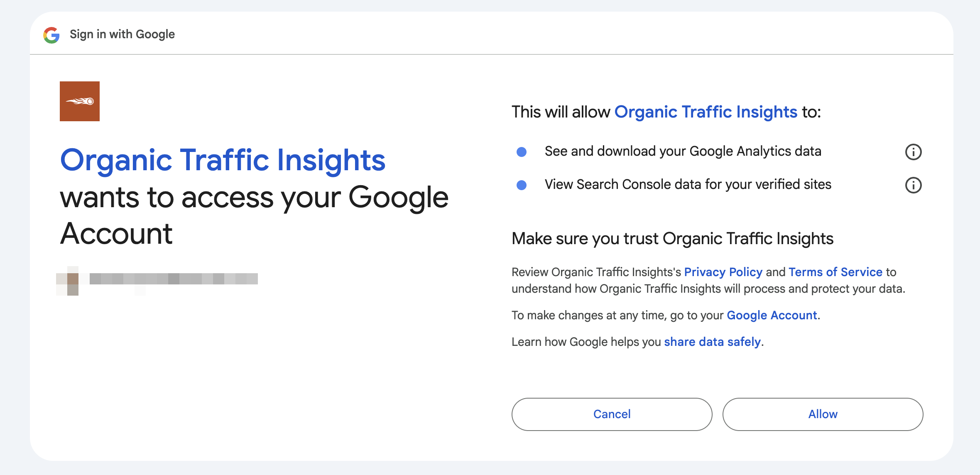This screenshot has height=475, width=980.
Task: Open the Terms of Service link
Action: (835, 272)
